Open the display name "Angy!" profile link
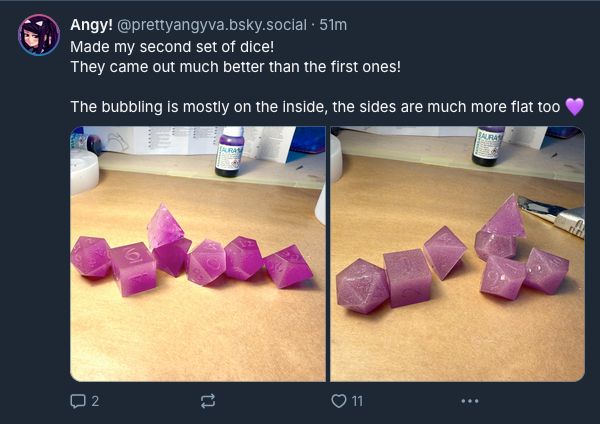600x424 pixels. tap(92, 24)
